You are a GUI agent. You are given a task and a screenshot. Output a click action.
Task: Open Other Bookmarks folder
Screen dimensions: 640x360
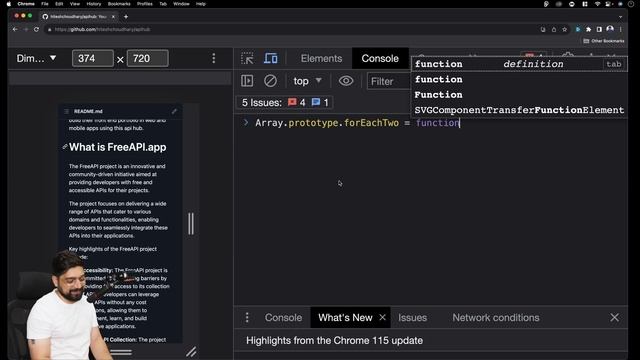pyautogui.click(x=604, y=41)
